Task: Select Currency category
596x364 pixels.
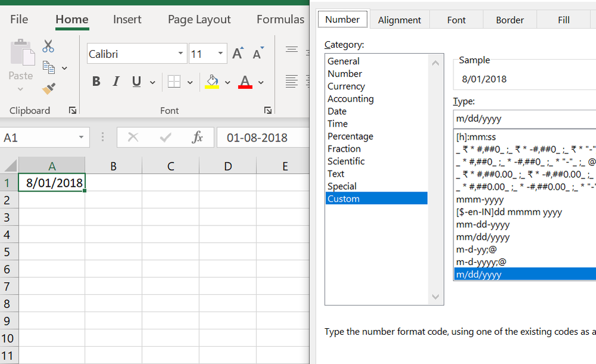Action: pyautogui.click(x=376, y=87)
